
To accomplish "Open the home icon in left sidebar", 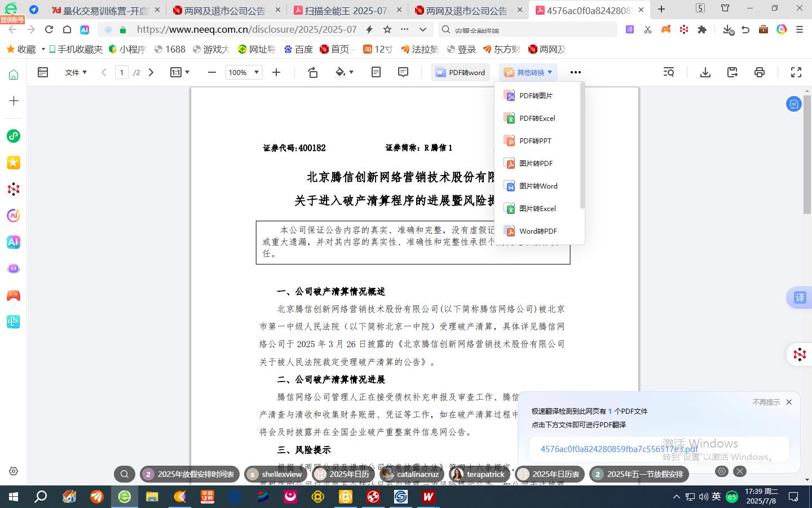I will (x=14, y=75).
